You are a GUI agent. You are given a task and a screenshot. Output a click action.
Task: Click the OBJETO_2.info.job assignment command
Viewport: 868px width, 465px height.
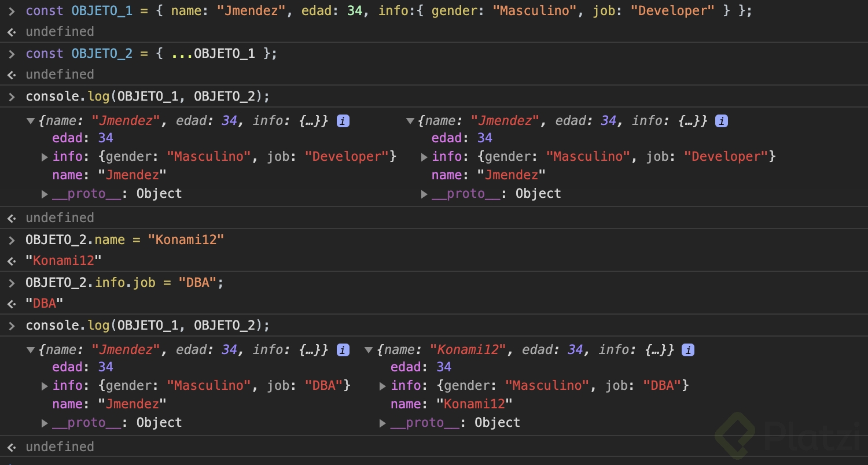[124, 282]
